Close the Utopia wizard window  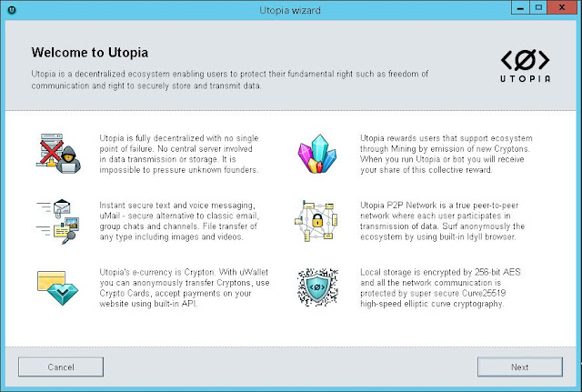pyautogui.click(x=562, y=8)
